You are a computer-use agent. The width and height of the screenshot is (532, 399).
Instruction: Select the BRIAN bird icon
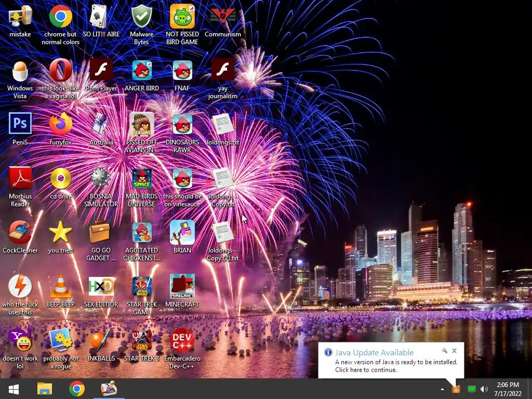click(x=182, y=232)
